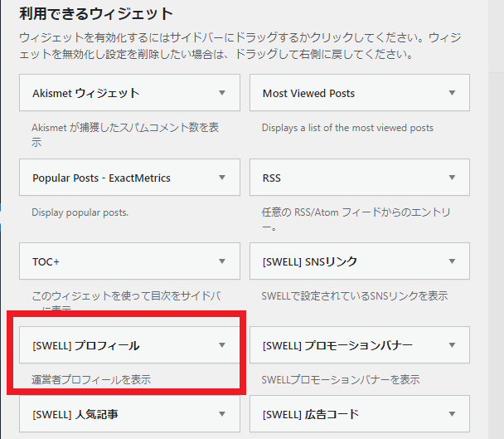Click the RSS widget title
Viewport: 504px width, 439px height.
[x=272, y=178]
